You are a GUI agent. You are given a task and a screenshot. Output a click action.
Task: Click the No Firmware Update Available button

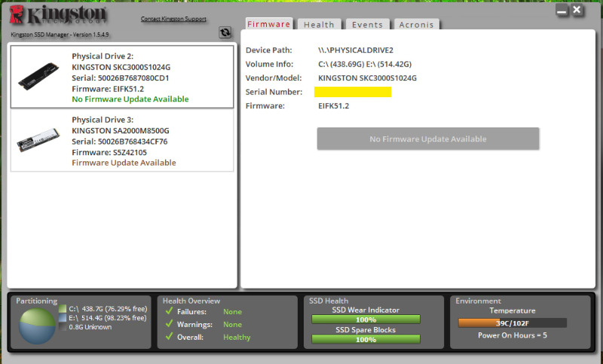coord(428,139)
